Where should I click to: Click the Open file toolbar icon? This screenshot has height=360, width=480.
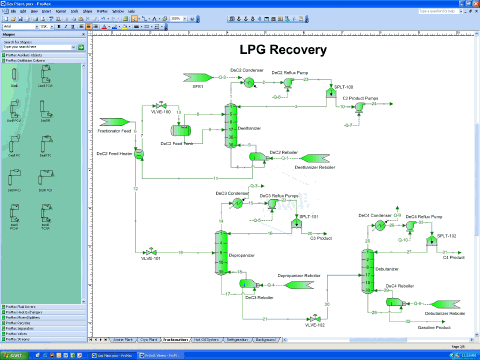coord(13,19)
